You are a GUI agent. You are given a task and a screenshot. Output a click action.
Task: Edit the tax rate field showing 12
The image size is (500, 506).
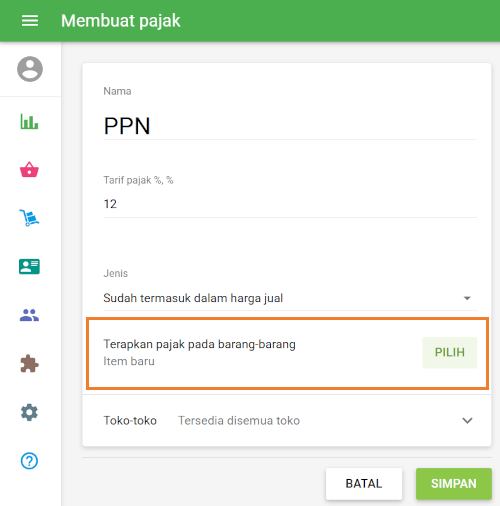290,204
